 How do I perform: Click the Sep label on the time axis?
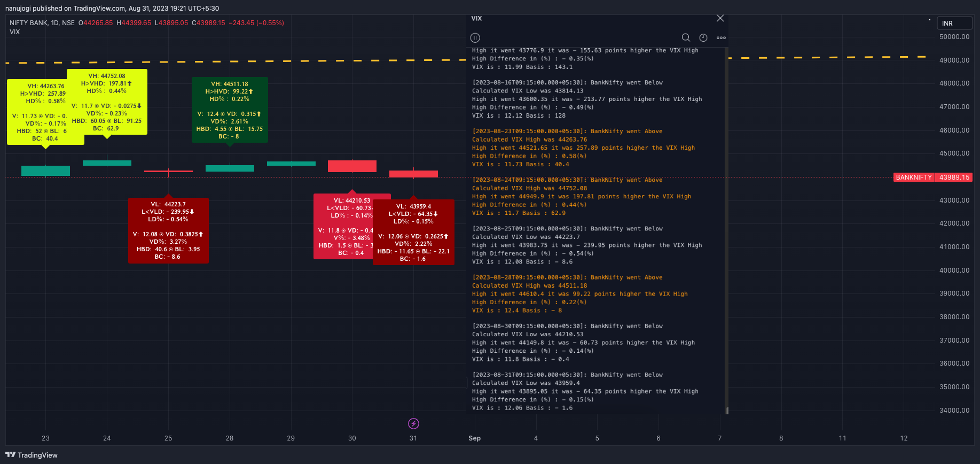pos(474,438)
